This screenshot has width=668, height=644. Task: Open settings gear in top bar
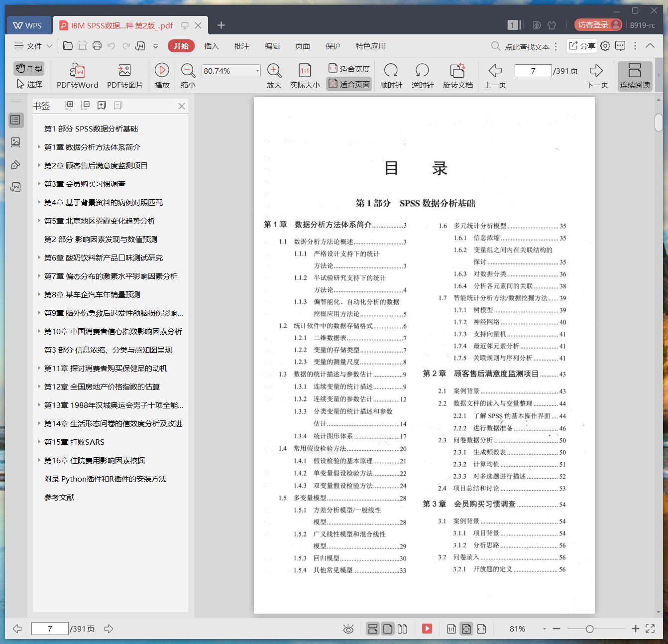[x=605, y=46]
